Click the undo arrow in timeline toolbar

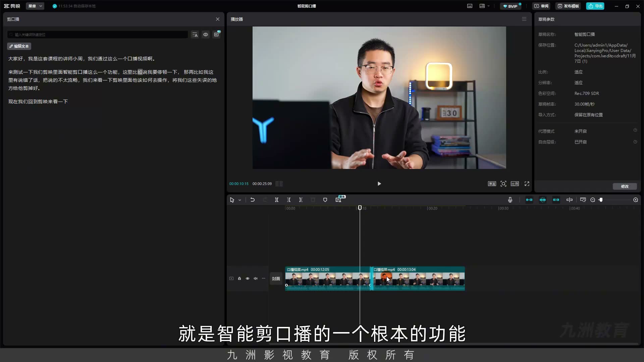point(253,200)
